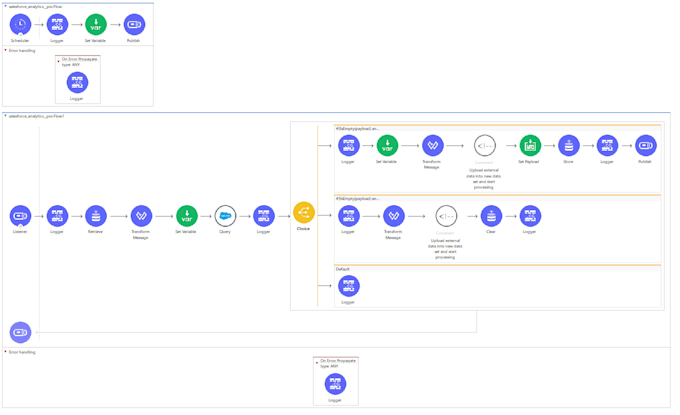Select the Scheduler component in first flow
Screen dimensions: 680x415
pyautogui.click(x=20, y=25)
